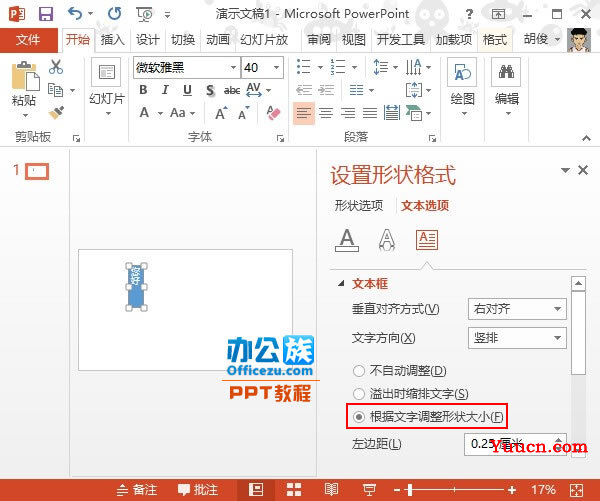The height and width of the screenshot is (501, 600).
Task: Open vertical alignment dropdown showing 右对齐
Action: click(x=517, y=309)
